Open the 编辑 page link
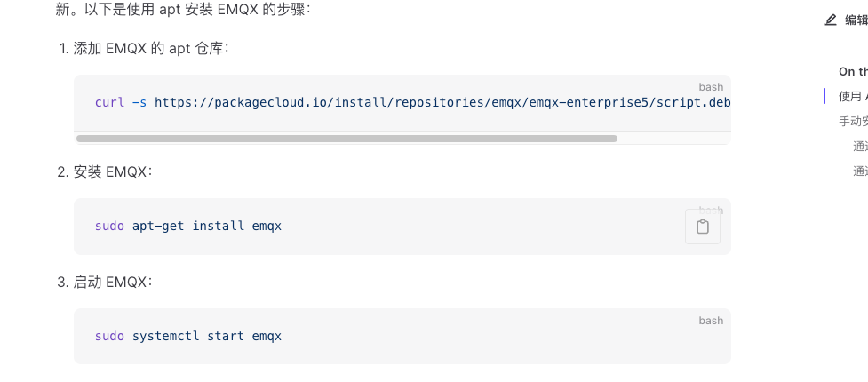Screen dimensions: 868x382 (856, 20)
